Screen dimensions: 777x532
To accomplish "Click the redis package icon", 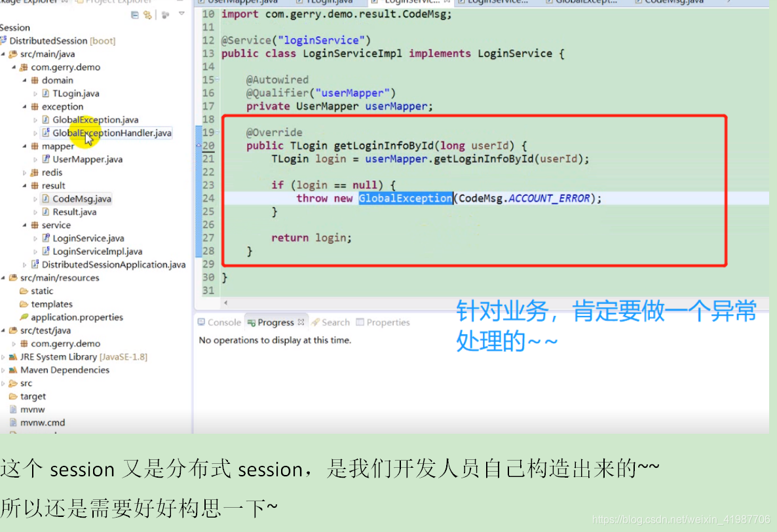I will tap(35, 172).
